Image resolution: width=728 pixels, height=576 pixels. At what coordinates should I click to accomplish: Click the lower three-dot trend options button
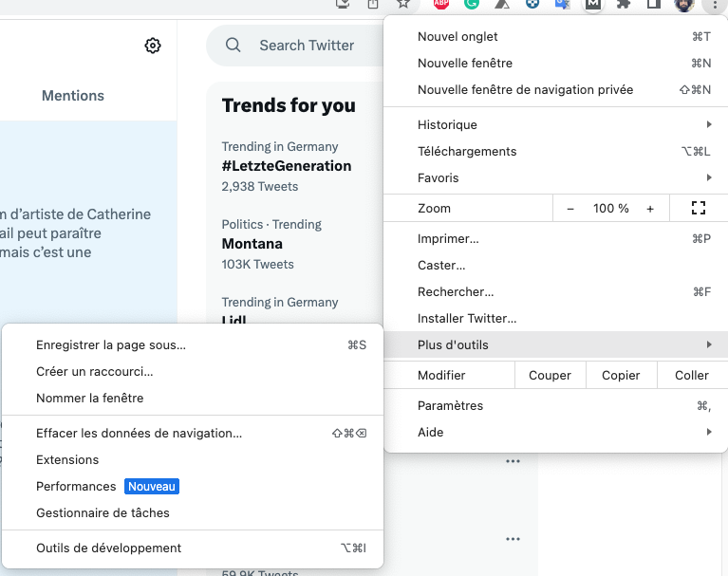pyautogui.click(x=513, y=539)
